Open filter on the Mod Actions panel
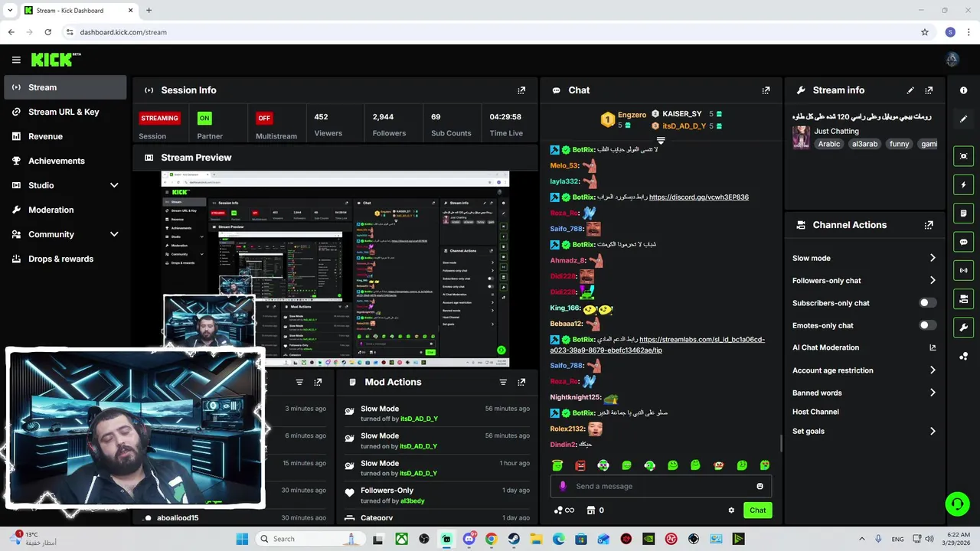This screenshot has height=551, width=980. tap(503, 382)
